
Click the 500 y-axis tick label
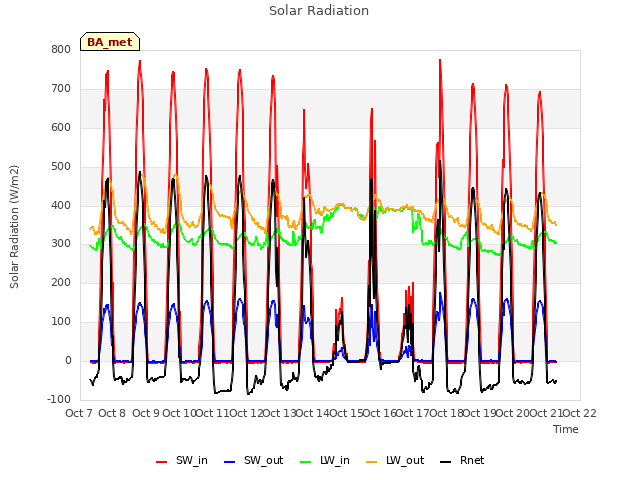pos(61,167)
